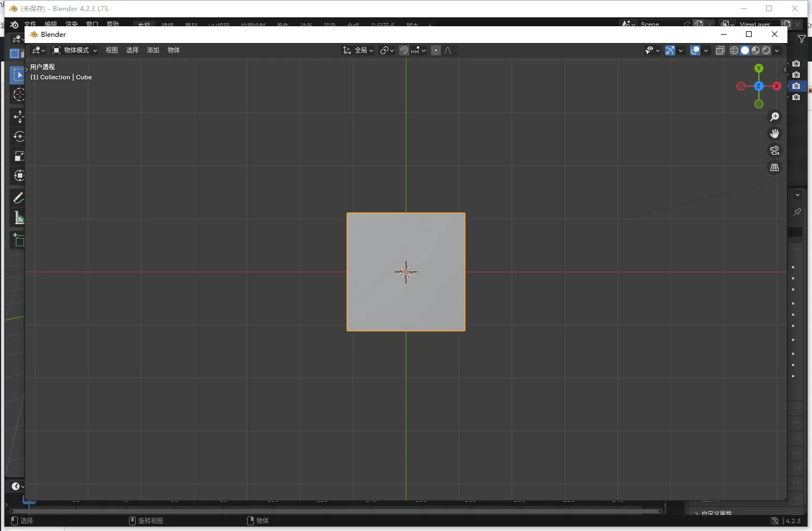Toggle proportional editing
Viewport: 812px width, 531px height.
[x=436, y=50]
